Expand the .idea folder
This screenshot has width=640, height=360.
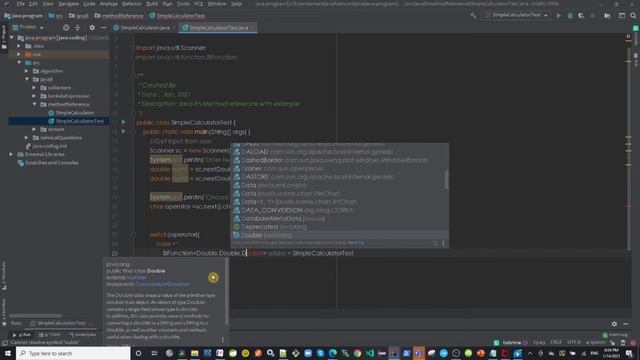[x=19, y=46]
